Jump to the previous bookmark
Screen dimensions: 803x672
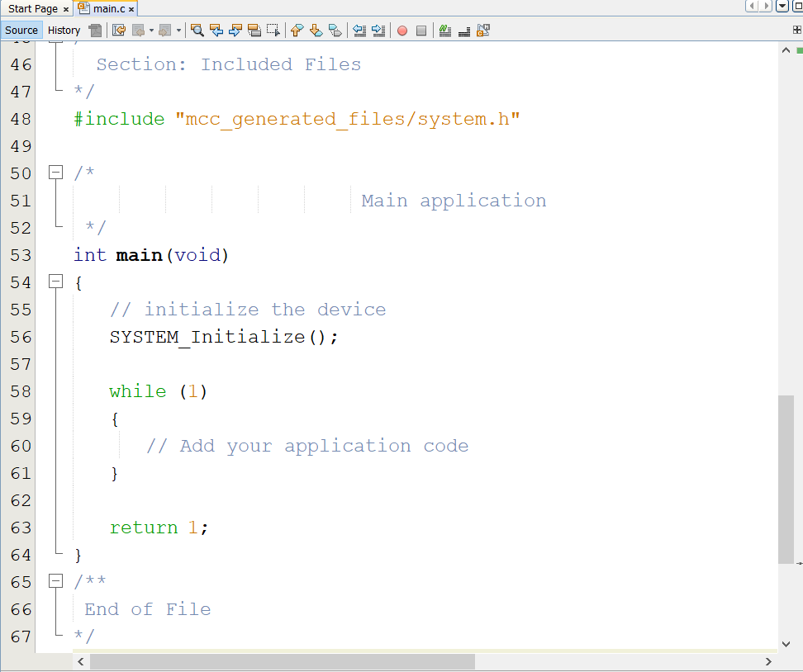[x=297, y=31]
